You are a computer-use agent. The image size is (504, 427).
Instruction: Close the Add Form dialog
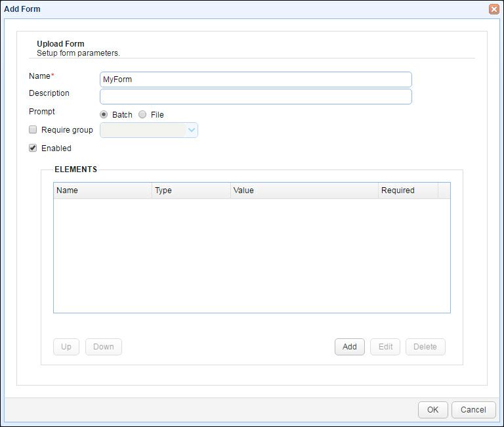coord(493,9)
